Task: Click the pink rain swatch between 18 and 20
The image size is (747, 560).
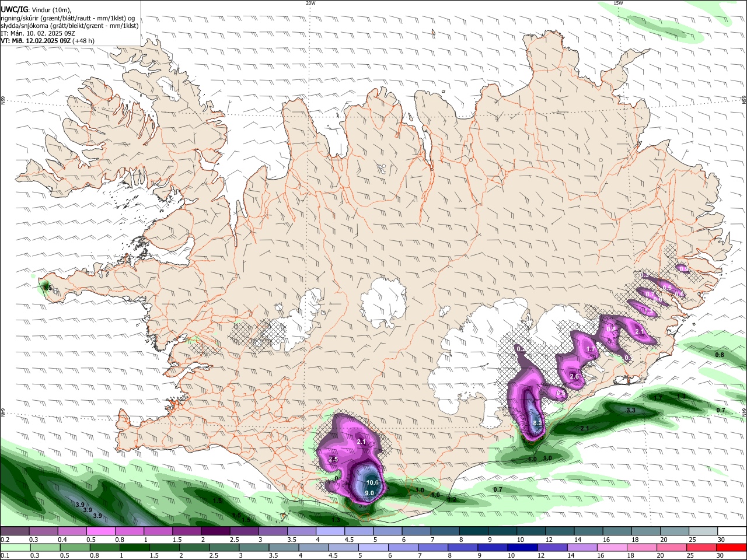Action: click(641, 547)
